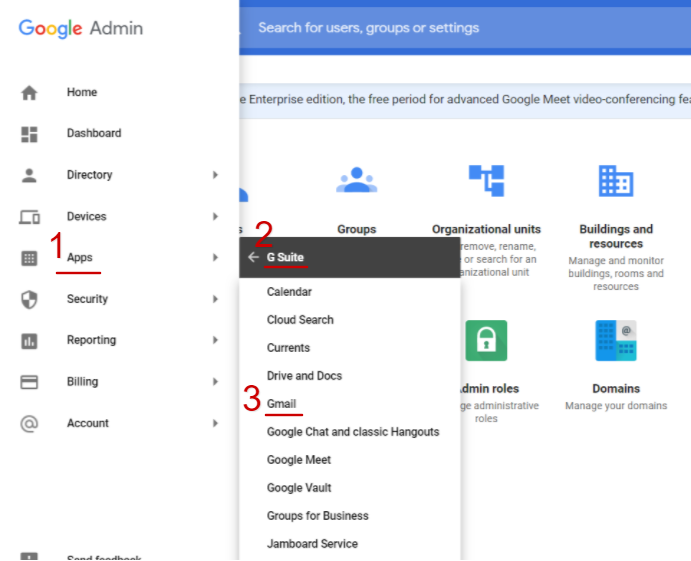Open the Apps menu entry

[x=80, y=257]
